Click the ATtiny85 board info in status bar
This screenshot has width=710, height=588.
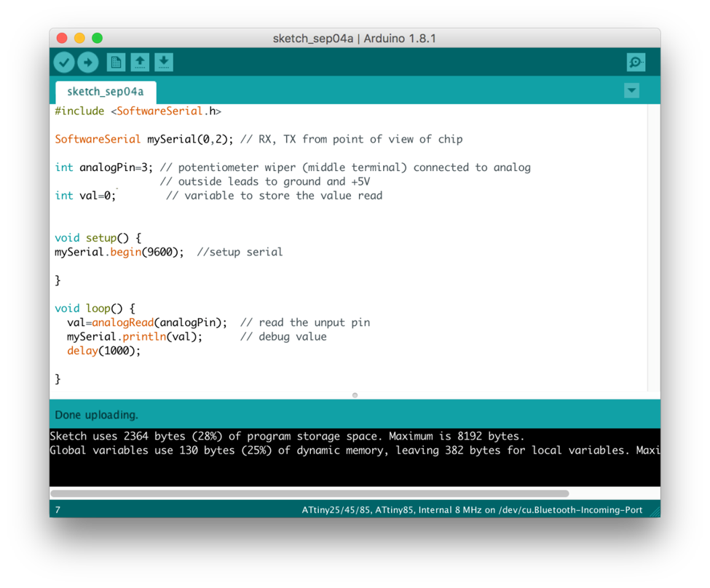point(472,509)
